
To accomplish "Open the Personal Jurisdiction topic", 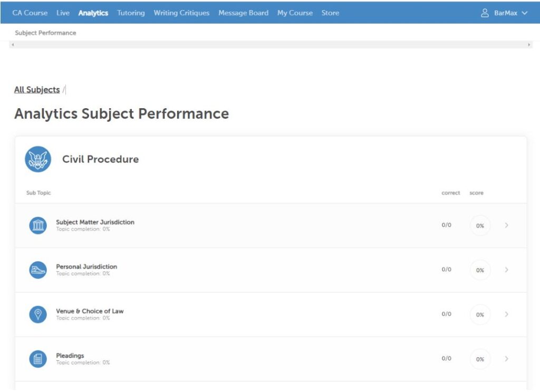I will point(86,266).
